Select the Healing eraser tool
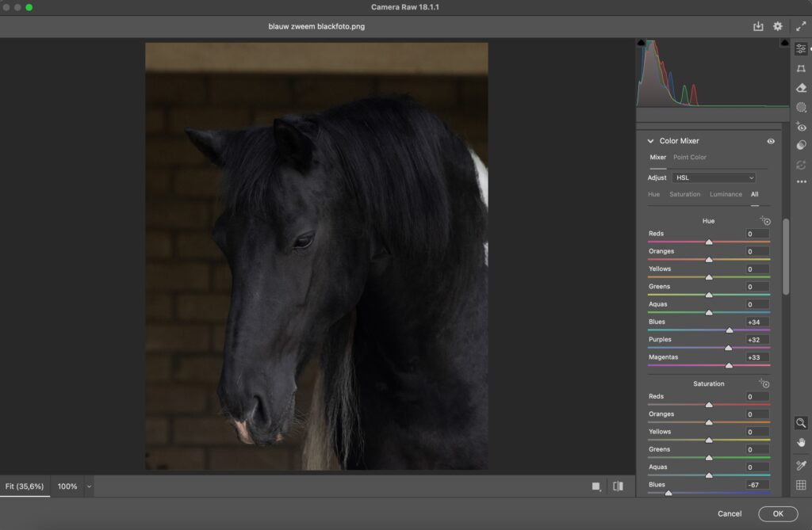Viewport: 812px width, 530px height. point(801,88)
